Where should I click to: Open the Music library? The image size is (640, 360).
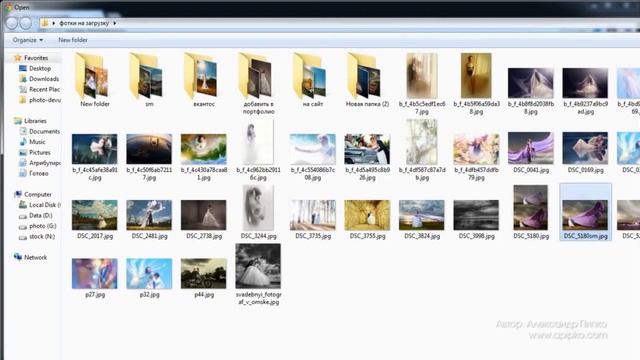pos(37,142)
